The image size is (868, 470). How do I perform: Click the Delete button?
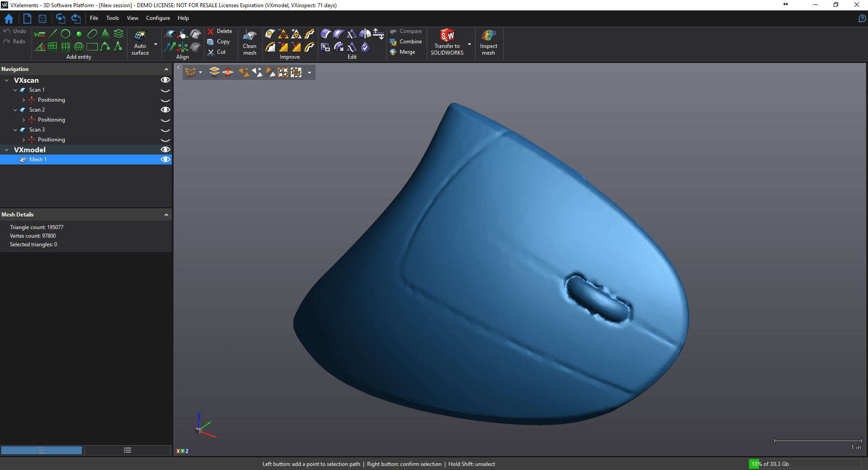click(220, 31)
